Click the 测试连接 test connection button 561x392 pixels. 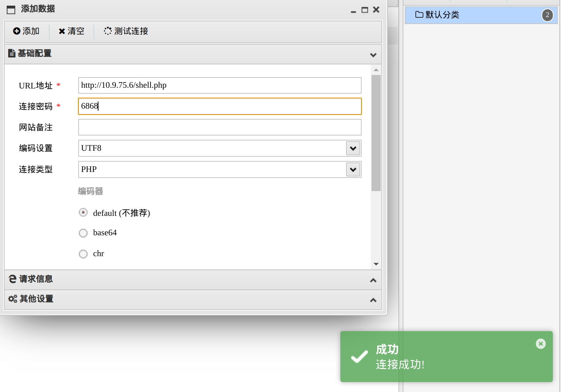coord(126,31)
